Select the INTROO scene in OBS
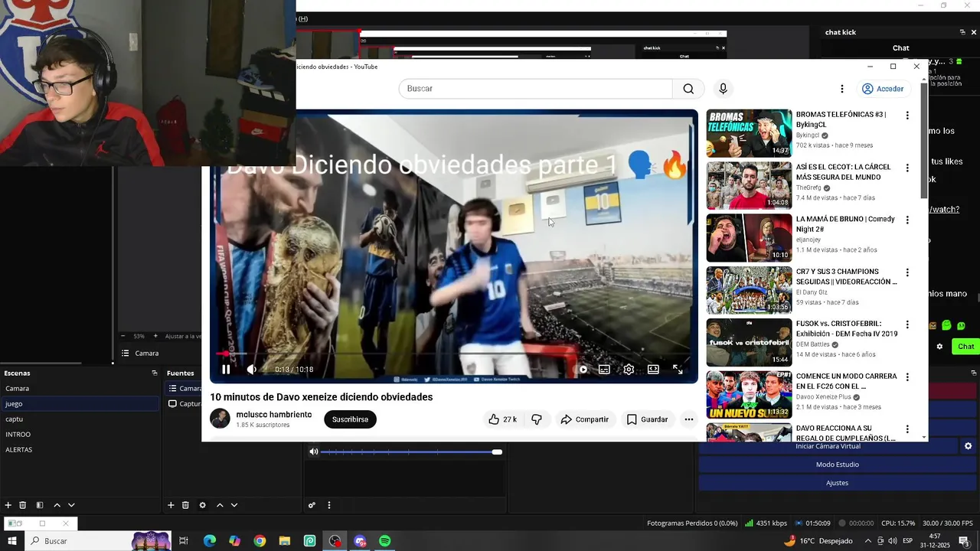 (80, 434)
